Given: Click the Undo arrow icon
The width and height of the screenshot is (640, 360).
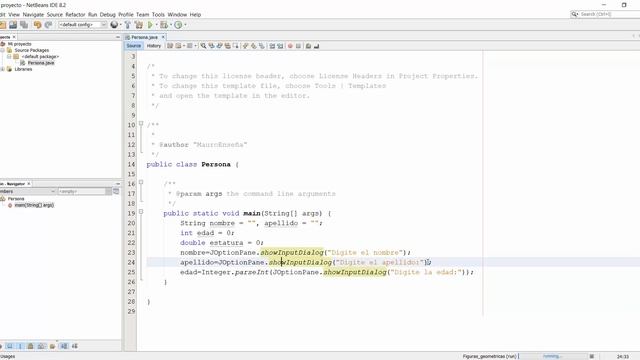Looking at the screenshot, I should tap(38, 25).
